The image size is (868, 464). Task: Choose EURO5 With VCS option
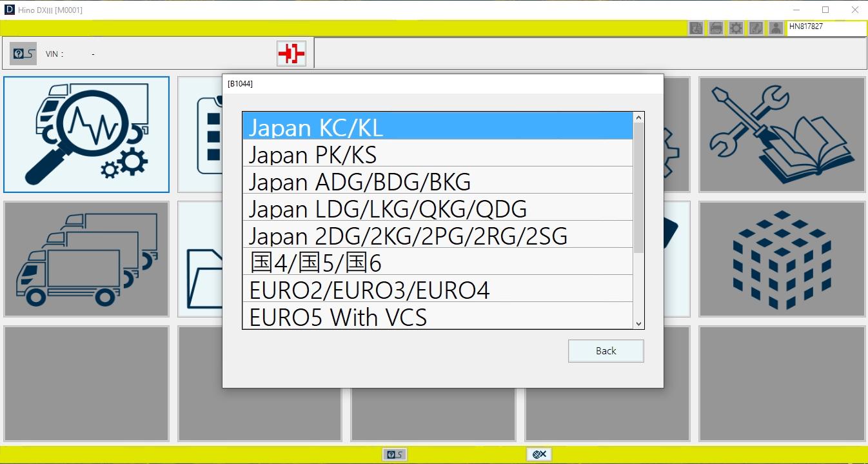point(438,316)
